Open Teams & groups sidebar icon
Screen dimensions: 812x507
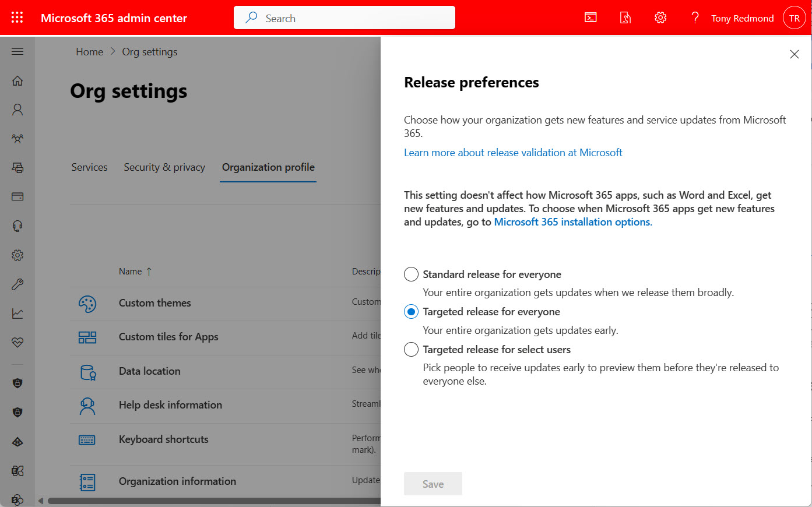(17, 139)
